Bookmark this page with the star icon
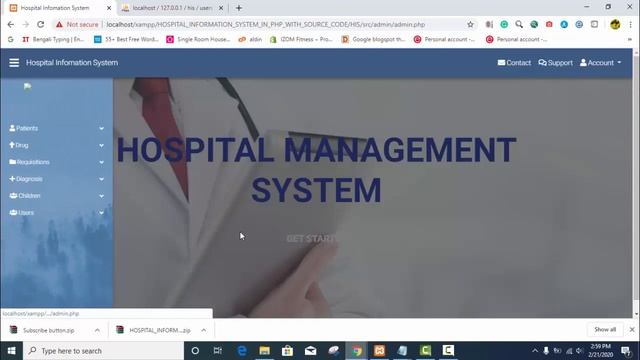 tap(470, 24)
